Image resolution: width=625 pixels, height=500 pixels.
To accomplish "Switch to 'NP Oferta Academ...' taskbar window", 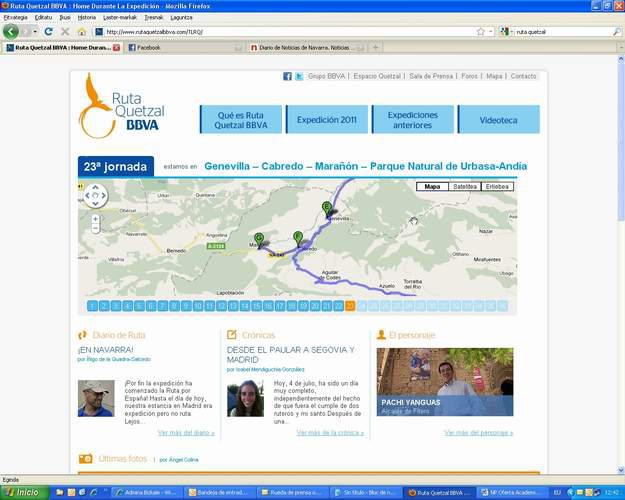I will (x=512, y=493).
